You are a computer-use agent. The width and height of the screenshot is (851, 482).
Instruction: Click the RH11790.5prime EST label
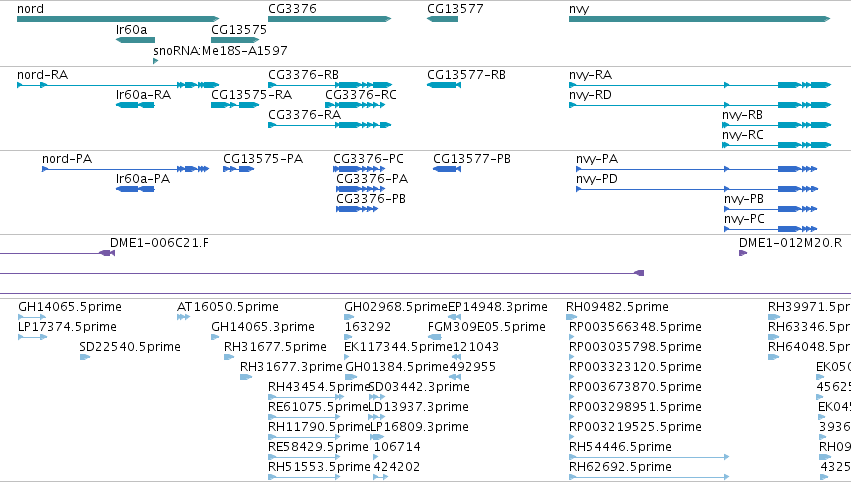tap(319, 428)
